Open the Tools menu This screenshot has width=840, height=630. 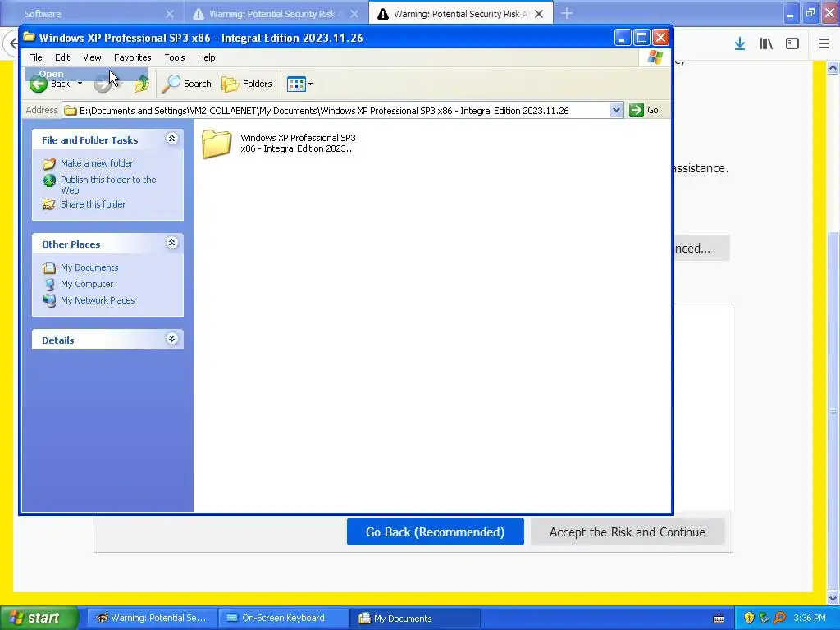pos(174,57)
